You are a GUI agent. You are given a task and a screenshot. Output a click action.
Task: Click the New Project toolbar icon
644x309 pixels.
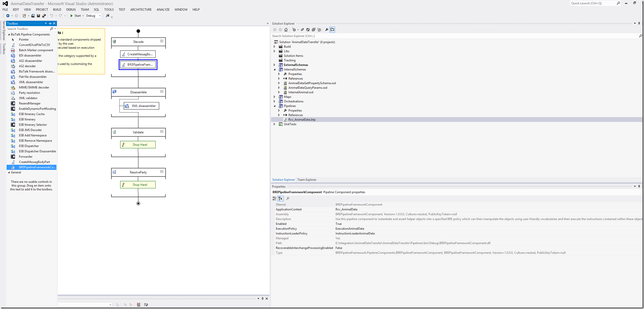tap(24, 16)
